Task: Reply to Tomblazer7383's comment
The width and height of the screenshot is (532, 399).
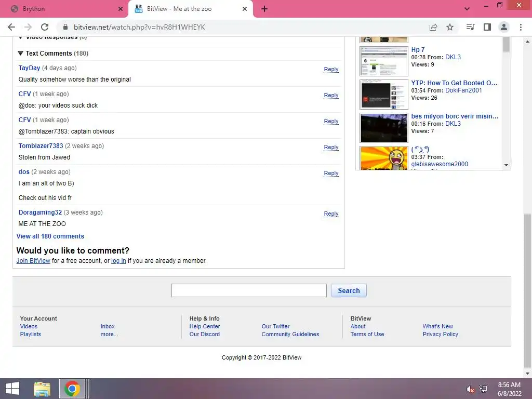Action: pos(331,147)
